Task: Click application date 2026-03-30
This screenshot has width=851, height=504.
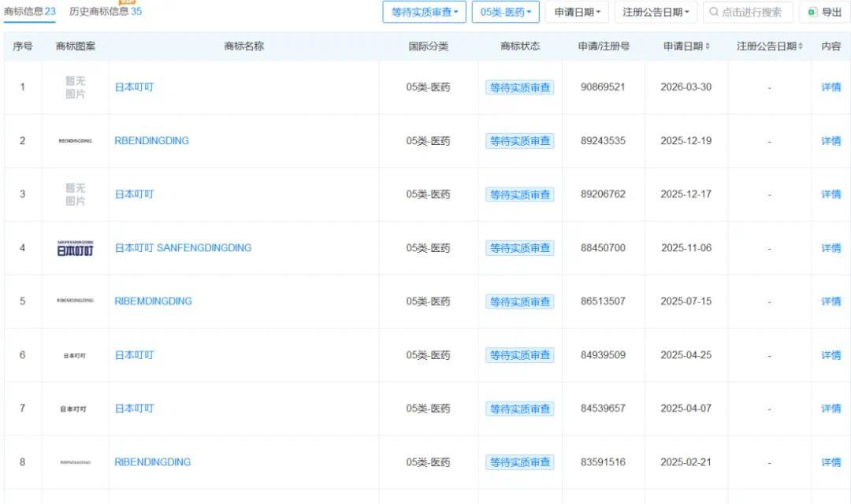Action: click(x=686, y=87)
